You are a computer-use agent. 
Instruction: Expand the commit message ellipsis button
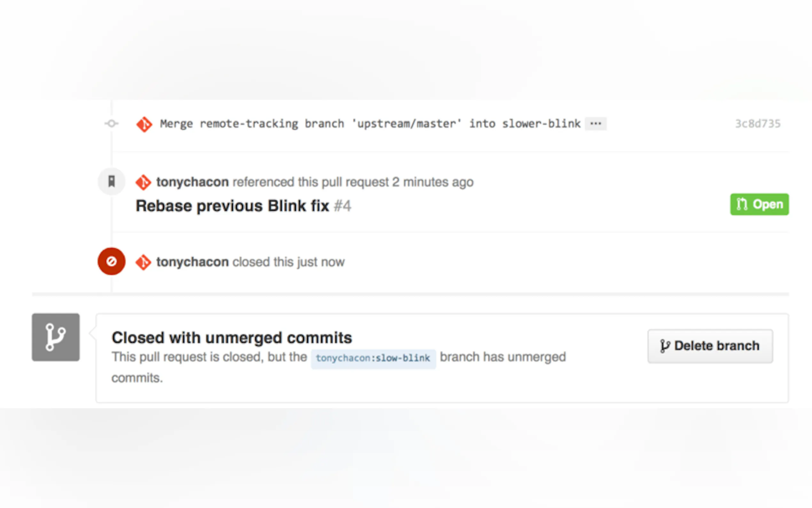coord(596,123)
